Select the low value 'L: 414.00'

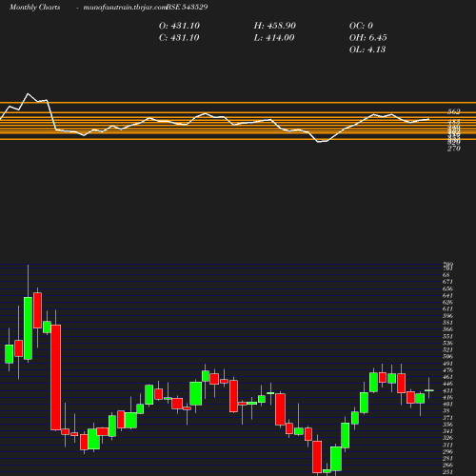click(x=274, y=38)
